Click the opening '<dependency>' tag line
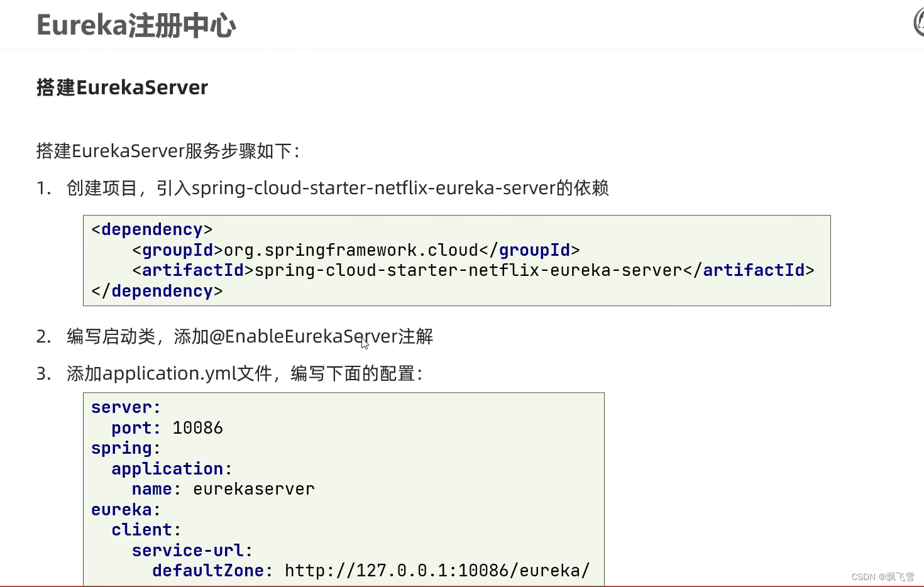 [x=151, y=229]
